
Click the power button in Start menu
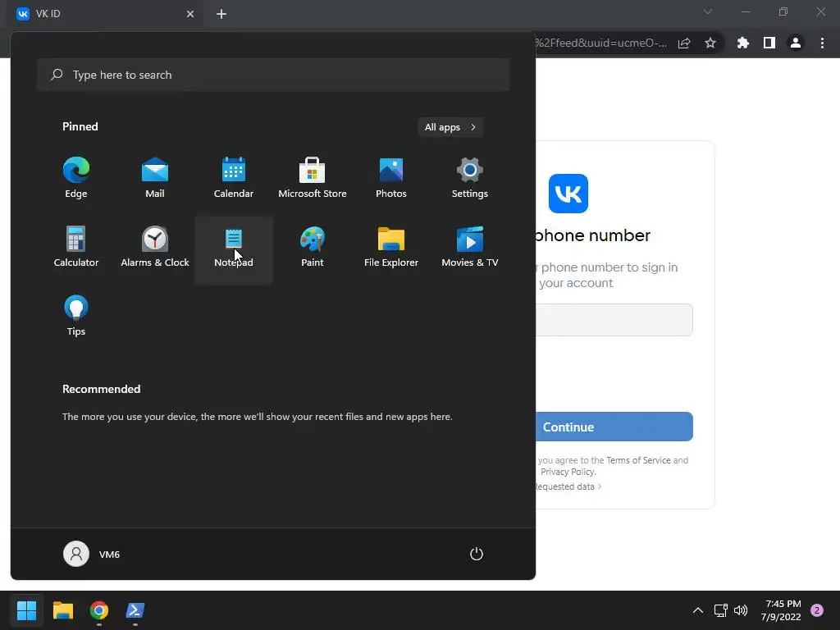[477, 554]
